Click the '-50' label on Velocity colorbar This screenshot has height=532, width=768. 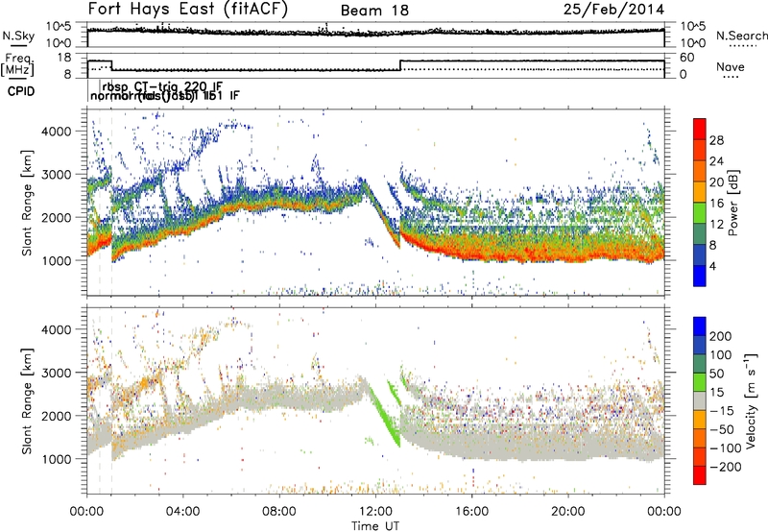(722, 429)
